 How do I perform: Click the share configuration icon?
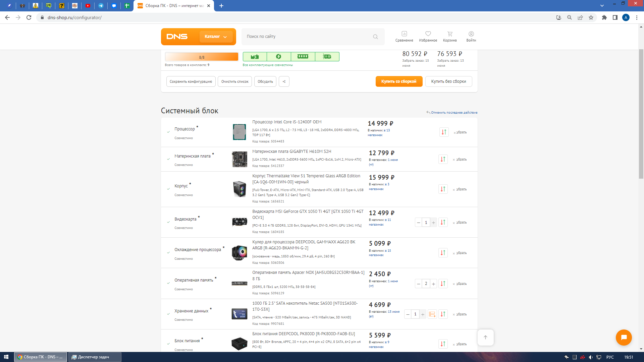coord(284,81)
